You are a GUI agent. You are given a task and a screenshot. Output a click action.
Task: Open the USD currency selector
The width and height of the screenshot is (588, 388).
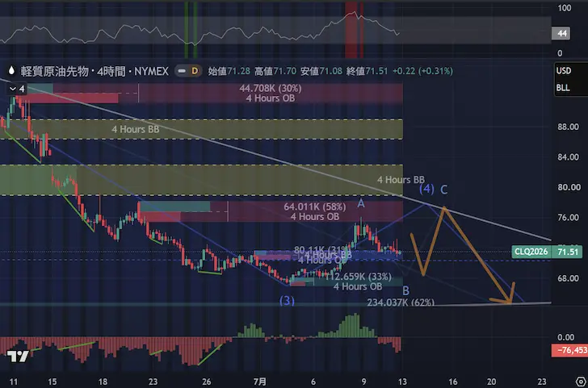(x=564, y=71)
